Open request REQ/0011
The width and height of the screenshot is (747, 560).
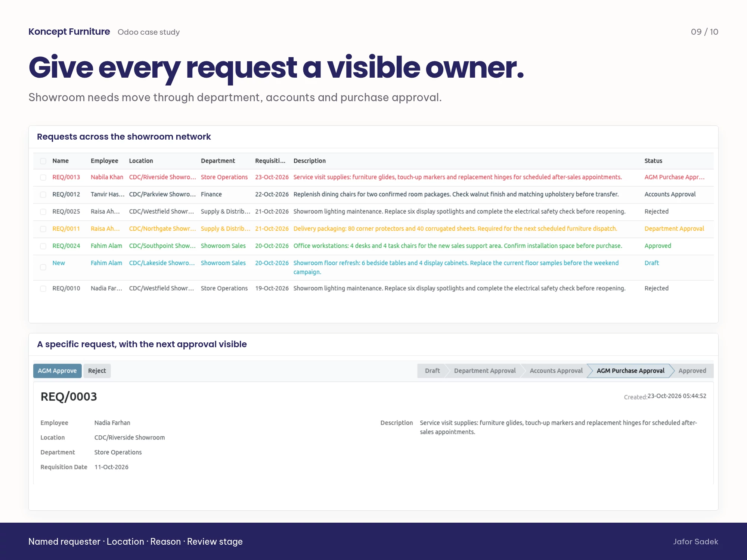(66, 229)
